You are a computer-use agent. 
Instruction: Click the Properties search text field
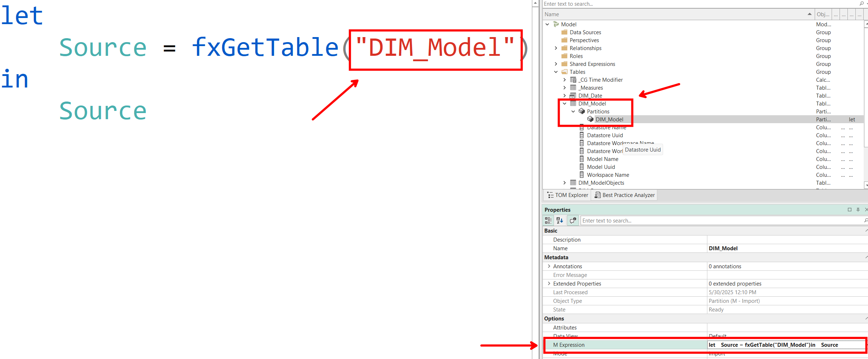648,220
